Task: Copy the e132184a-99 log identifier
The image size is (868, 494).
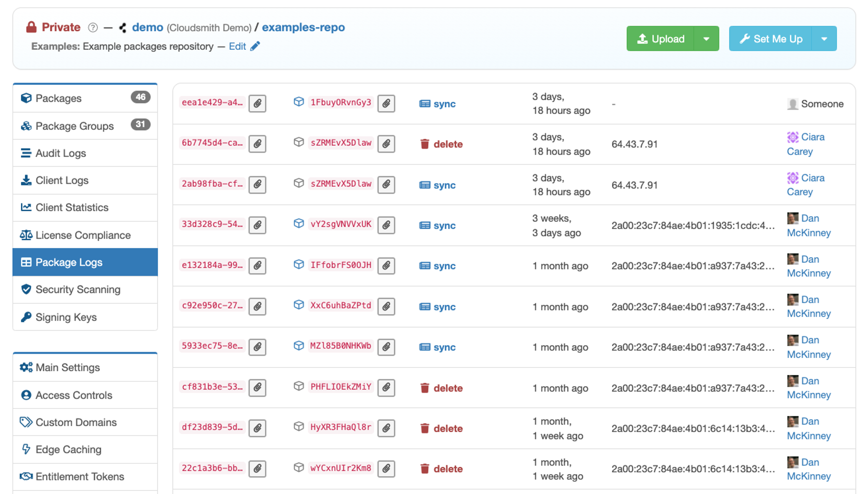Action: point(257,266)
